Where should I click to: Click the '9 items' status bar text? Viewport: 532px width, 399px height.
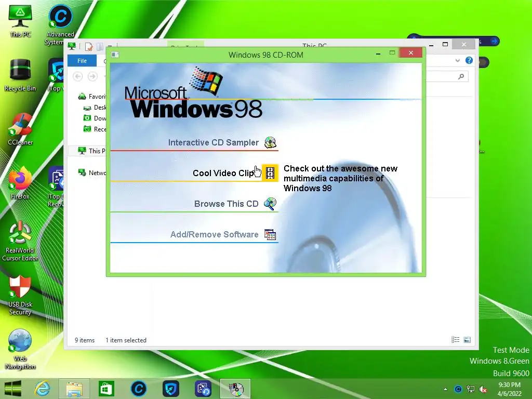[x=85, y=340]
